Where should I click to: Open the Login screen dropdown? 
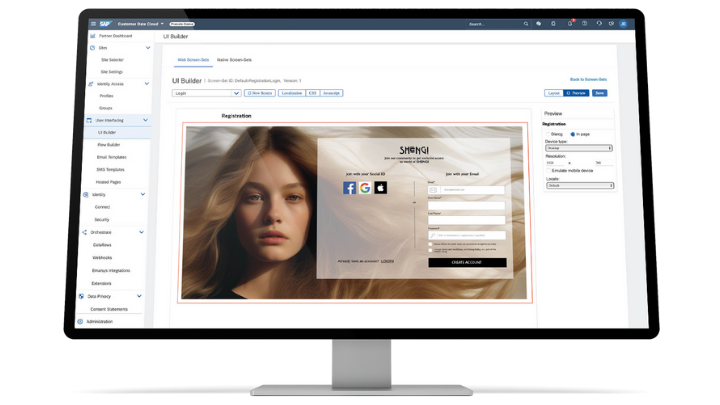(207, 93)
